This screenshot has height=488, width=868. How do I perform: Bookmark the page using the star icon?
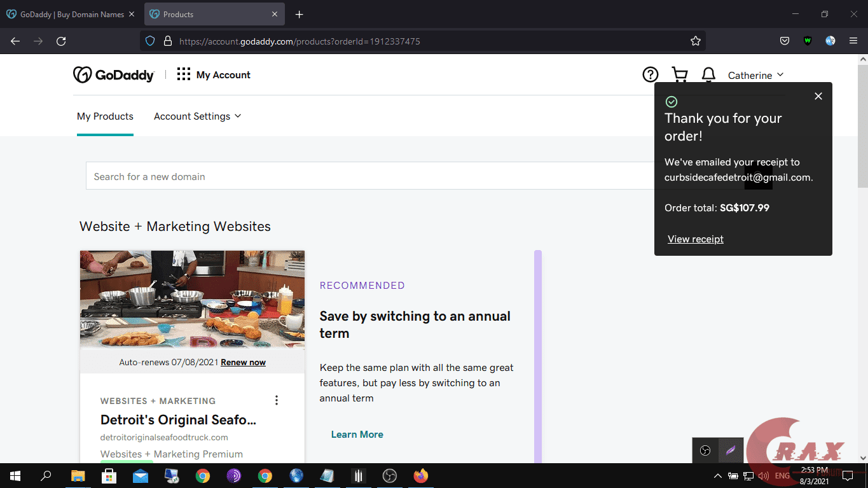pos(695,41)
